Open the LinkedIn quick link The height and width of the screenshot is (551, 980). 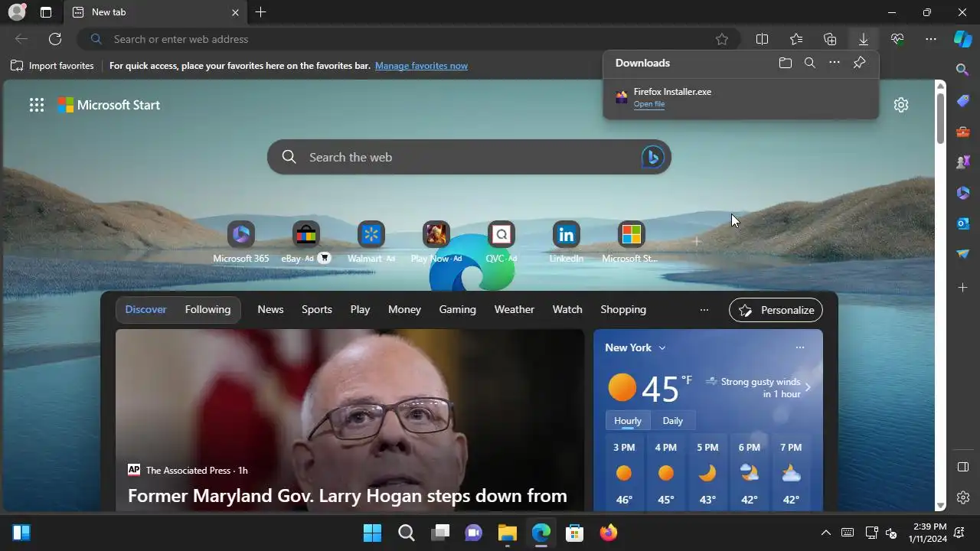(567, 242)
